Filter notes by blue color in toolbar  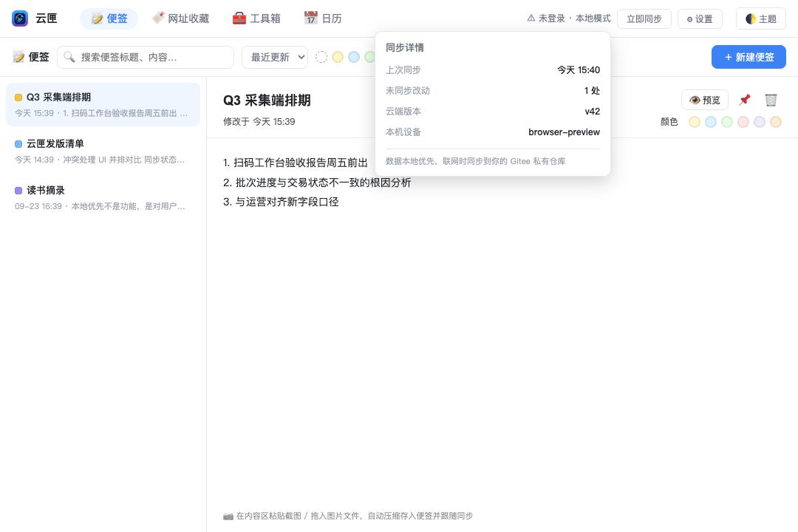point(354,57)
